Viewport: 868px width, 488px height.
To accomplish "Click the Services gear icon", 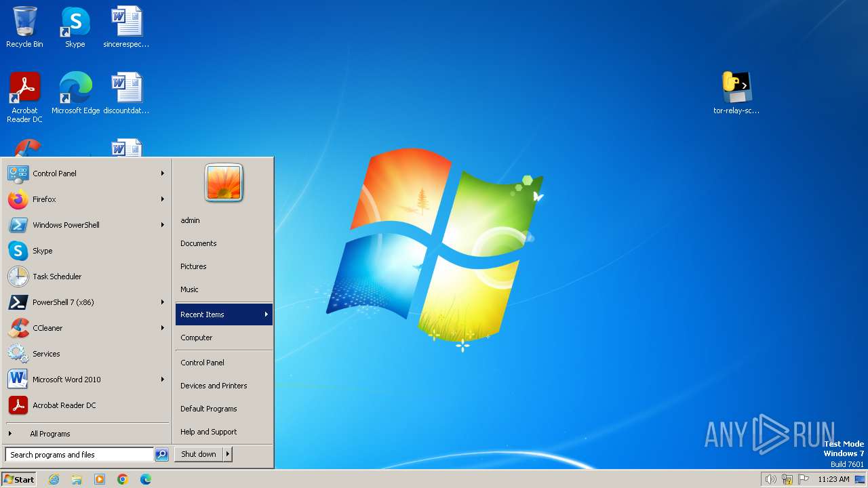I will (18, 354).
